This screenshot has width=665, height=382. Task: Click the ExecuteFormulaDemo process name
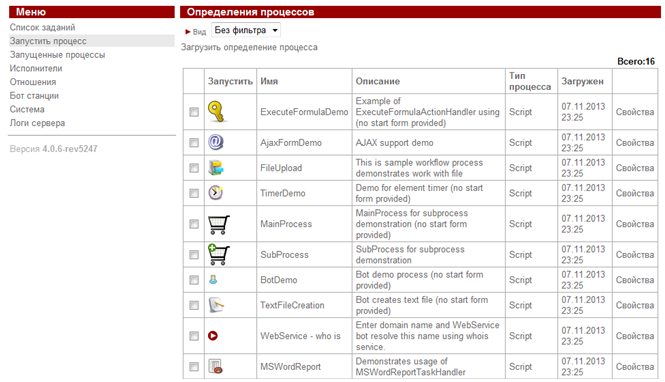click(x=304, y=112)
